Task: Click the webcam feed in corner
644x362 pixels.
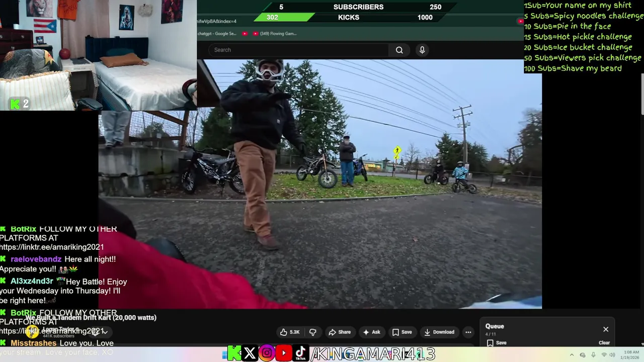Action: (x=98, y=55)
